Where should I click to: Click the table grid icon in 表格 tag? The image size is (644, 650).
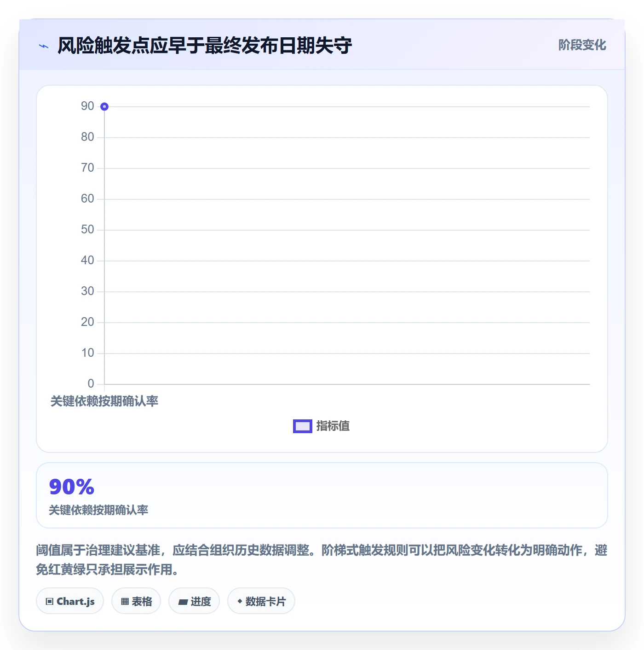tap(125, 602)
